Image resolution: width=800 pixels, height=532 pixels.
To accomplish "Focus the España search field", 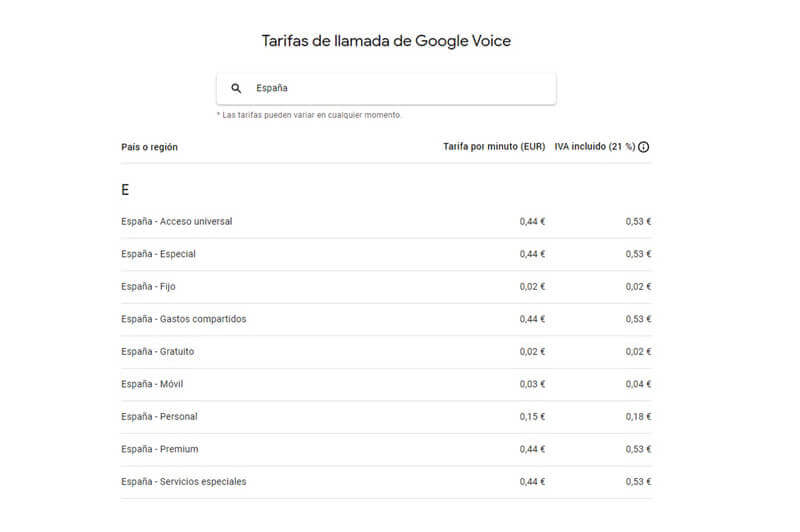I will (x=386, y=89).
